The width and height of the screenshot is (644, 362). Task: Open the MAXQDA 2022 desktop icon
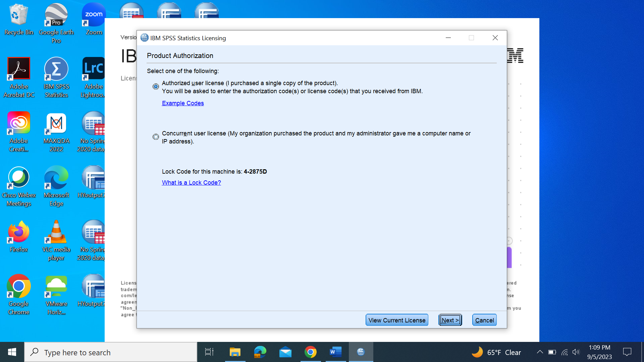pyautogui.click(x=56, y=132)
